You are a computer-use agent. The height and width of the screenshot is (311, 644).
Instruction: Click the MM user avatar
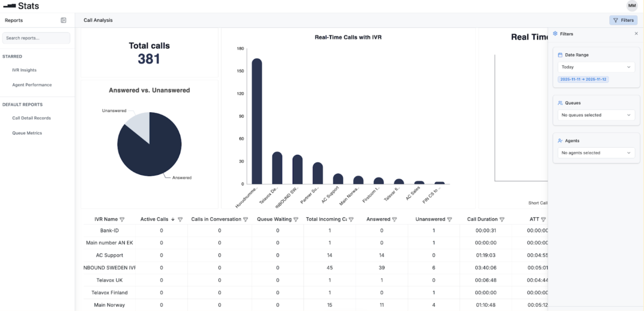pos(632,6)
